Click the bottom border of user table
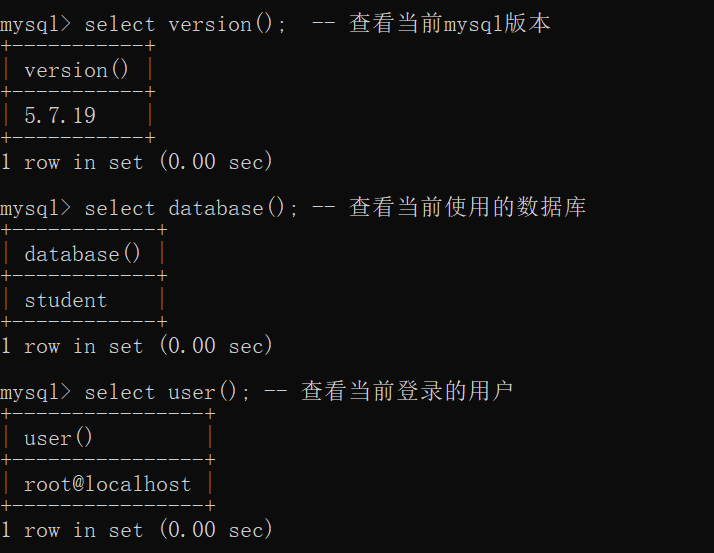This screenshot has width=714, height=553. click(108, 505)
